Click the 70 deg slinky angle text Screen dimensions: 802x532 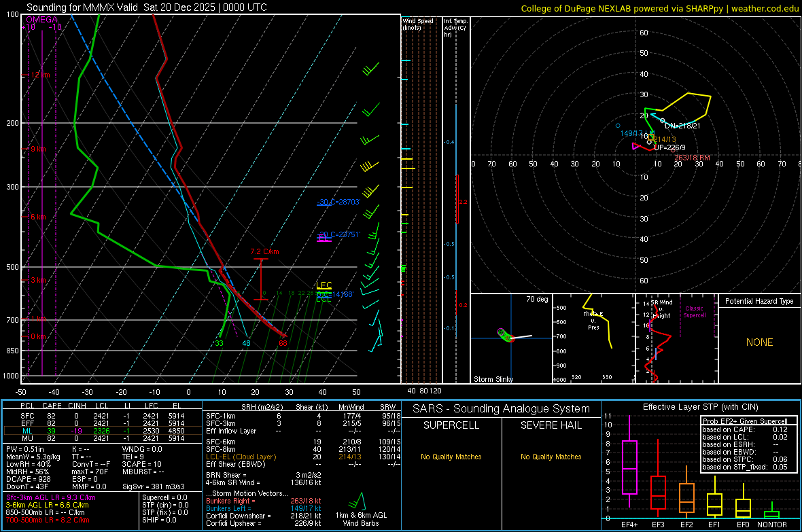(537, 299)
